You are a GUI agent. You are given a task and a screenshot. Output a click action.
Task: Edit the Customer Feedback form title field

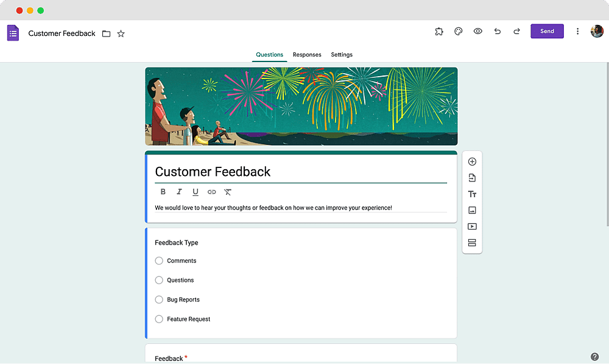click(301, 172)
